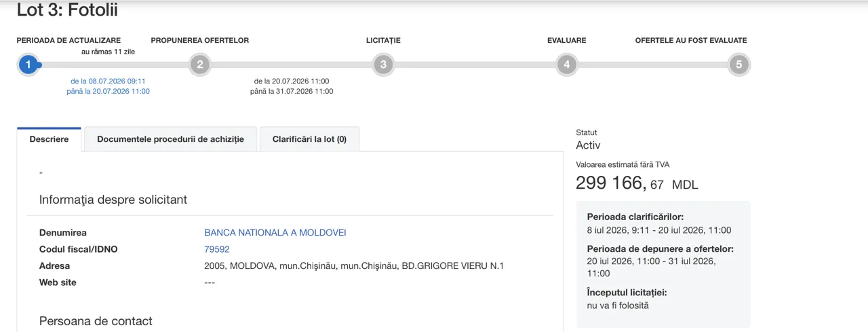This screenshot has width=868, height=332.
Task: Open the Descriere tab
Action: click(49, 139)
